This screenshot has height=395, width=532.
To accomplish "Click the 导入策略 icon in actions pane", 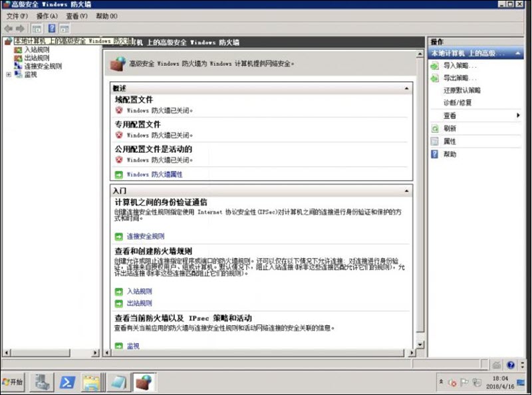I will click(x=435, y=66).
